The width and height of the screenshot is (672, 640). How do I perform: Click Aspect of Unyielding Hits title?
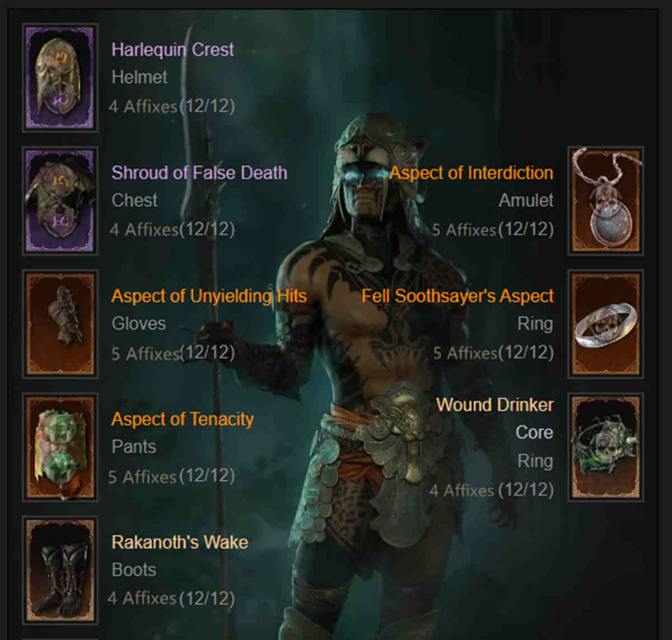(209, 296)
